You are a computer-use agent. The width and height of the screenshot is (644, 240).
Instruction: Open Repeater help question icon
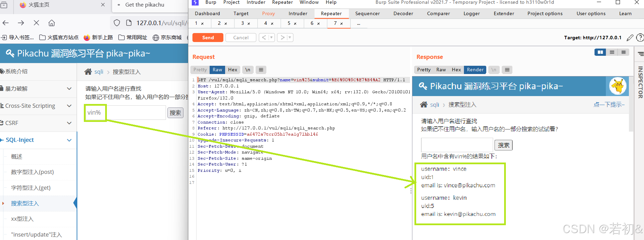pos(640,38)
